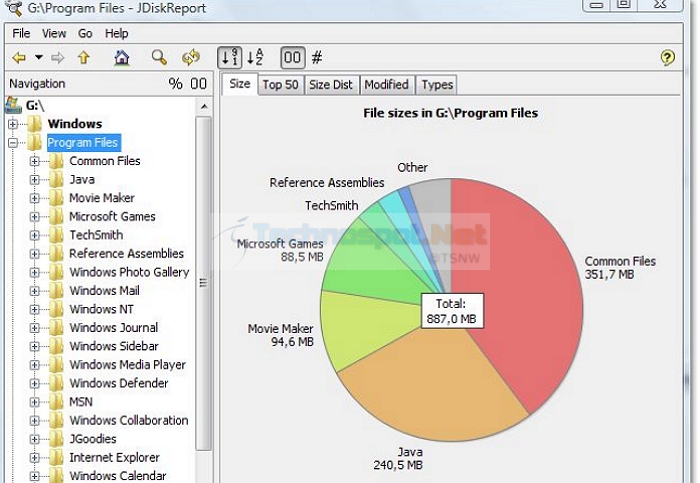
Task: Collapse the Program Files folder node
Action: (13, 143)
